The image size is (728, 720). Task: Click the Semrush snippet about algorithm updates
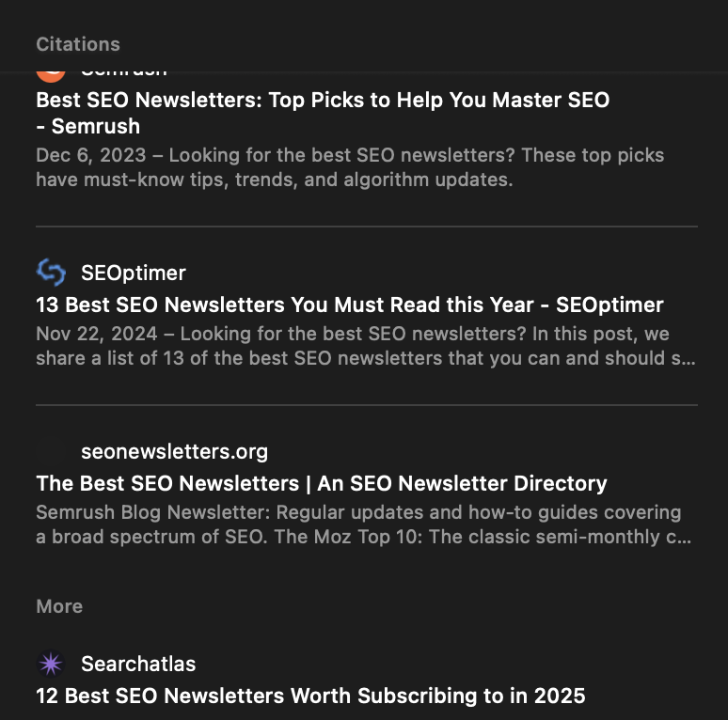(350, 167)
